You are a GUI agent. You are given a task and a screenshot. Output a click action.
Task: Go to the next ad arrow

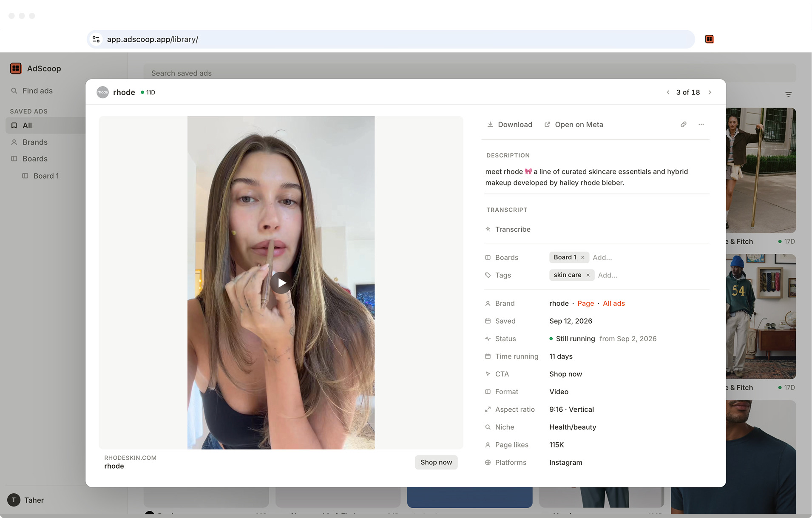pyautogui.click(x=710, y=92)
